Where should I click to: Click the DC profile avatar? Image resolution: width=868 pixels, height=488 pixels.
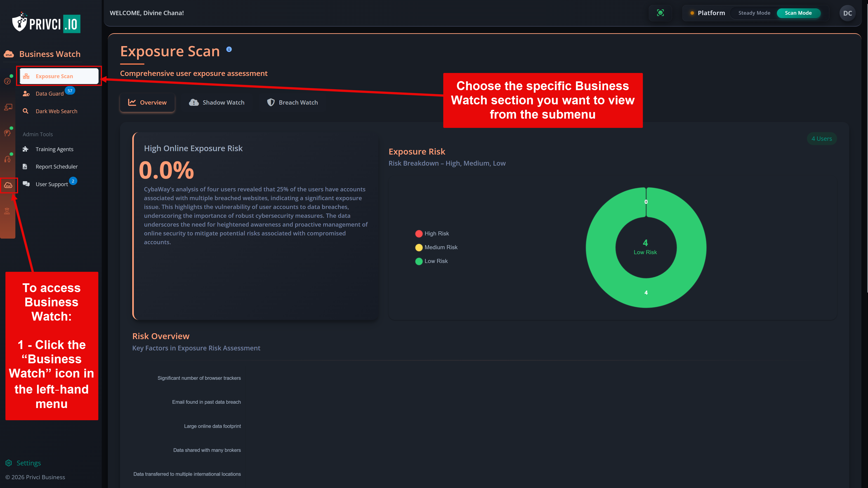(x=847, y=13)
